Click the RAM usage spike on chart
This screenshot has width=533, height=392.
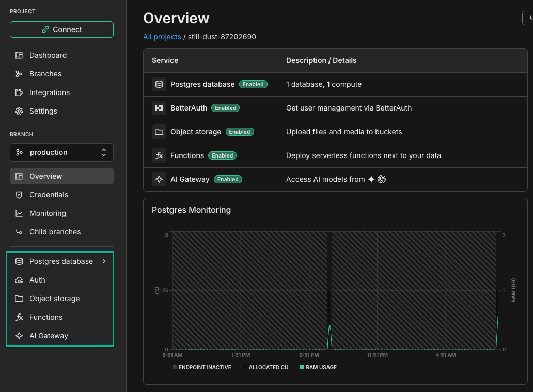330,336
